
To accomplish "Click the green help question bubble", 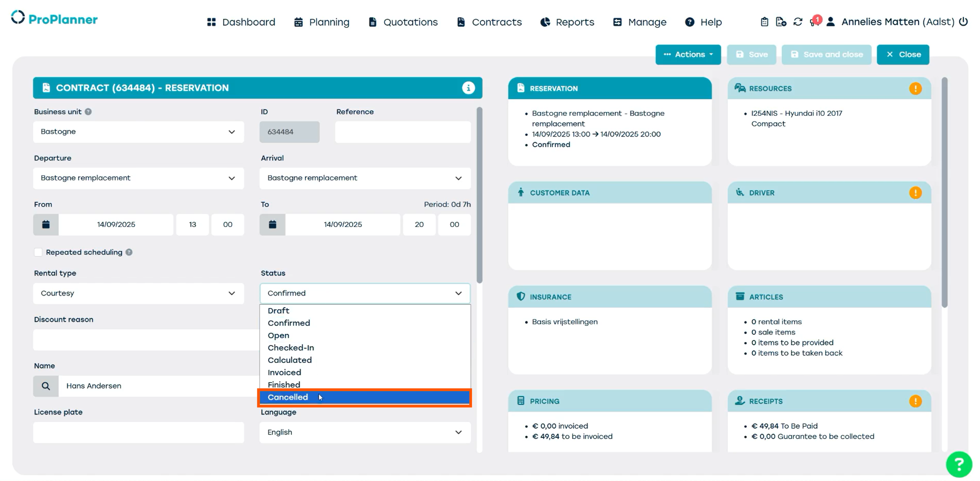I will pos(958,464).
